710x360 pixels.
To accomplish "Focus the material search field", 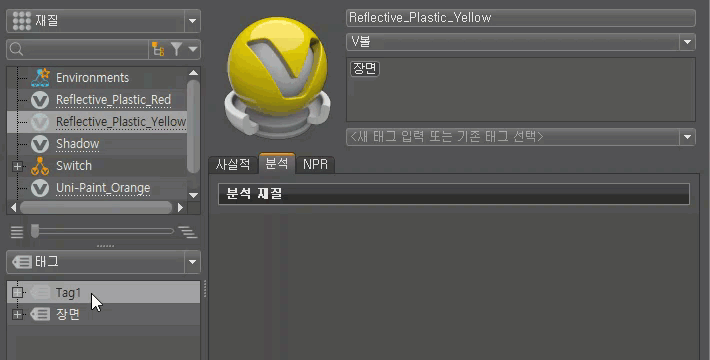I will [x=86, y=49].
